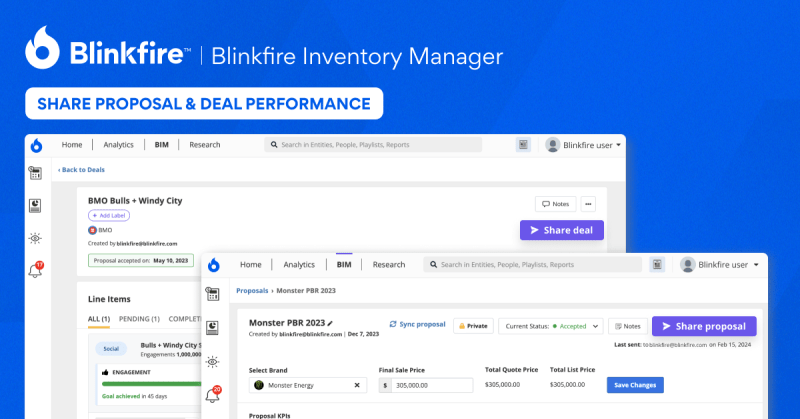Select the ALL (1) line items tab
Viewport: 800px width, 419px height.
point(99,319)
